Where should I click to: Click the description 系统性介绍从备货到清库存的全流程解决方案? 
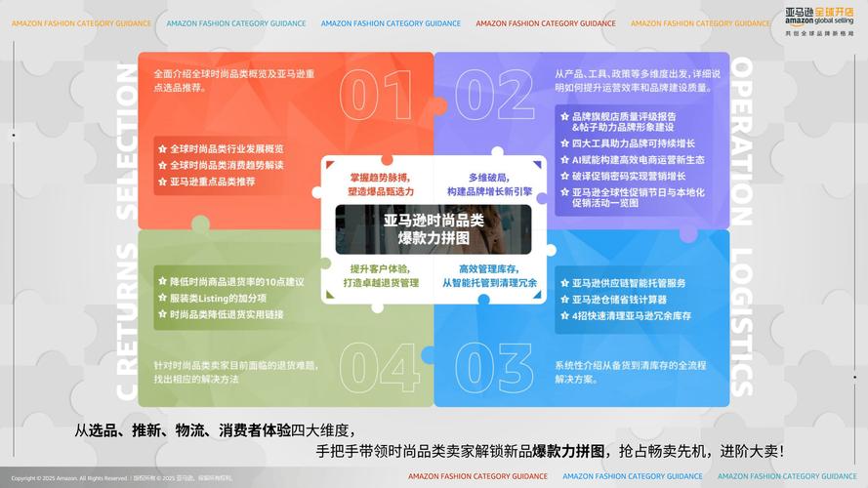pyautogui.click(x=631, y=373)
